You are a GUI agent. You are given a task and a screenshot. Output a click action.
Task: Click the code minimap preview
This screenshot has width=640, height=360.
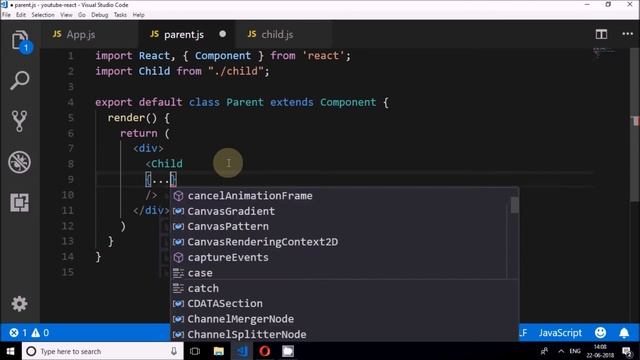(604, 52)
